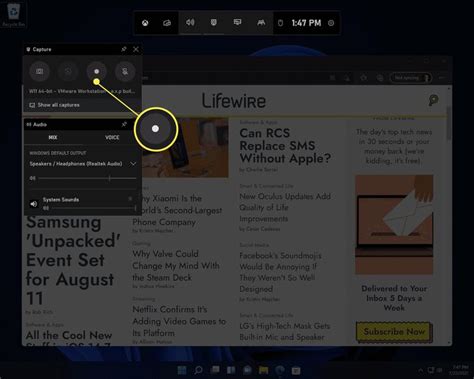Image resolution: width=474 pixels, height=379 pixels.
Task: Pin the Audio widget
Action: pyautogui.click(x=124, y=124)
